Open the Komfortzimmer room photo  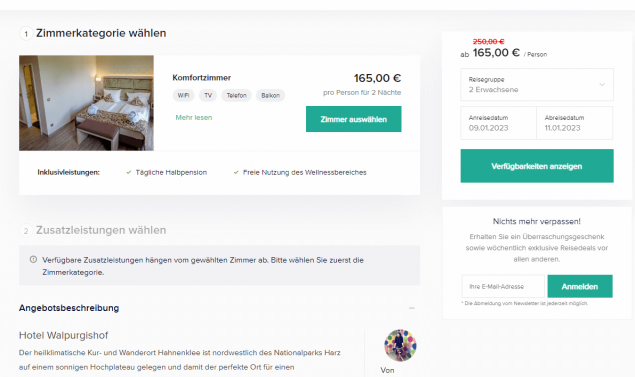click(86, 103)
